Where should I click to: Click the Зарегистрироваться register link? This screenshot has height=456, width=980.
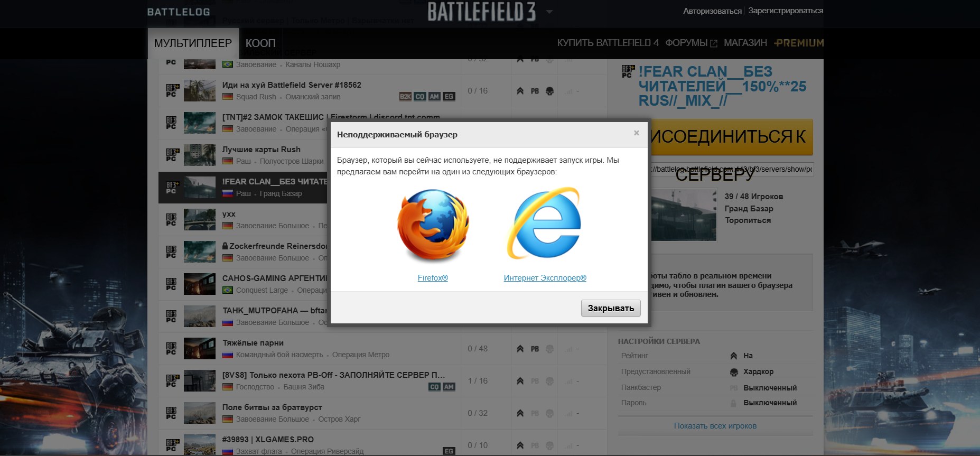pos(786,11)
